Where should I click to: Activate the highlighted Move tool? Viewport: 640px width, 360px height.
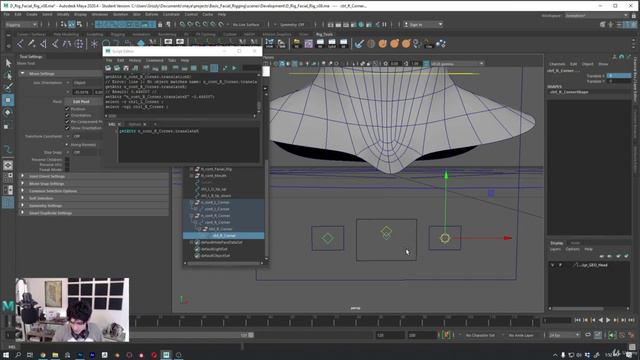[8, 100]
